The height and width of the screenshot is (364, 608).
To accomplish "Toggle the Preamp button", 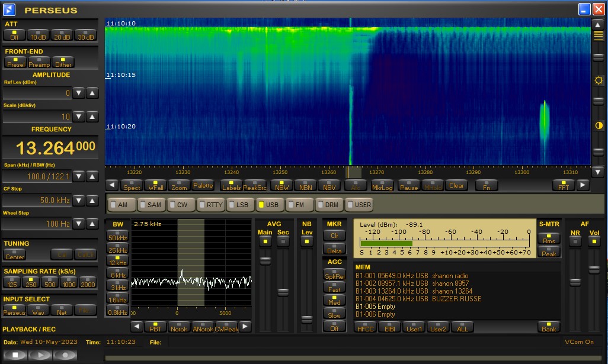I will click(x=39, y=62).
